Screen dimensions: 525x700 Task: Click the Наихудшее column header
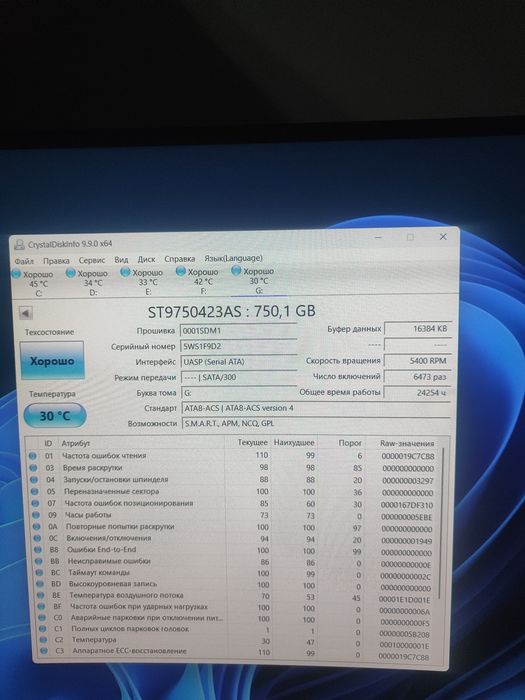294,443
